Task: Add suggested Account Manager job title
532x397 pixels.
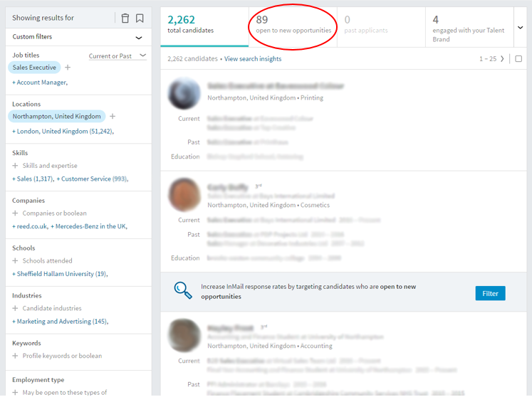Action: coord(40,83)
